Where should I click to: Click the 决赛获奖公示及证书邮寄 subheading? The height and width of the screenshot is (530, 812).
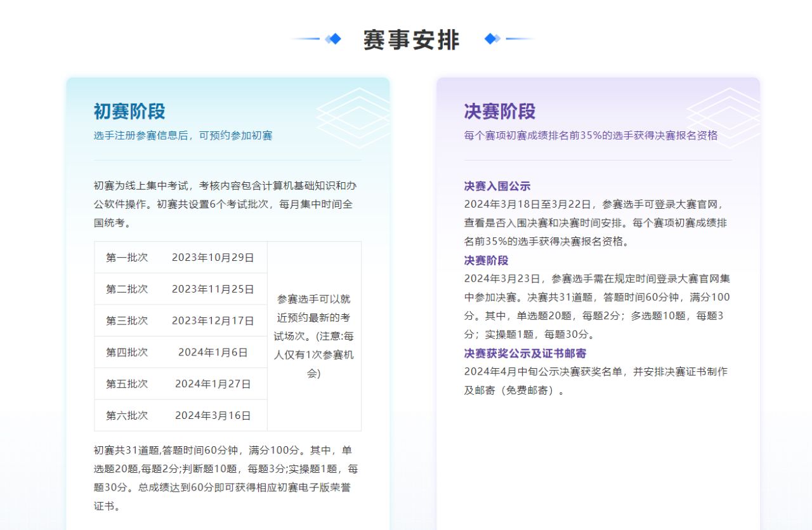(x=525, y=353)
